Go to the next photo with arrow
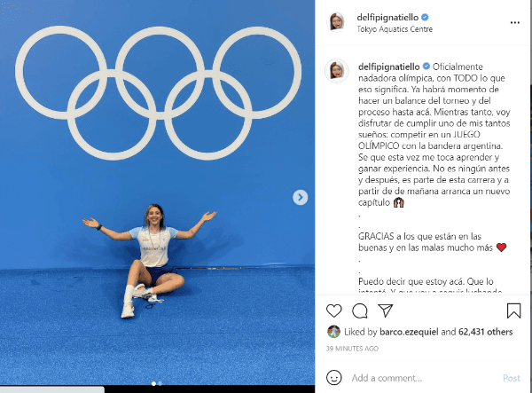This screenshot has width=532, height=393. (x=301, y=197)
